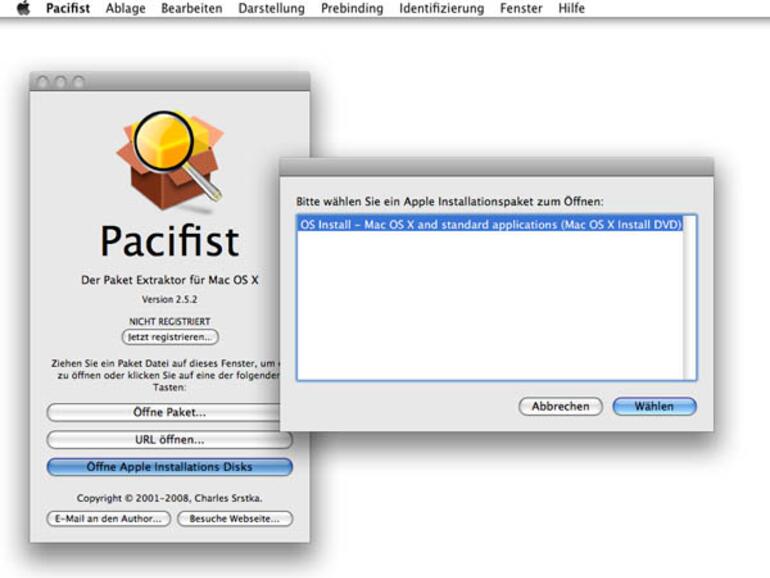Viewport: 770px width, 578px height.
Task: Click E-Mail an den Author button
Action: 109,519
